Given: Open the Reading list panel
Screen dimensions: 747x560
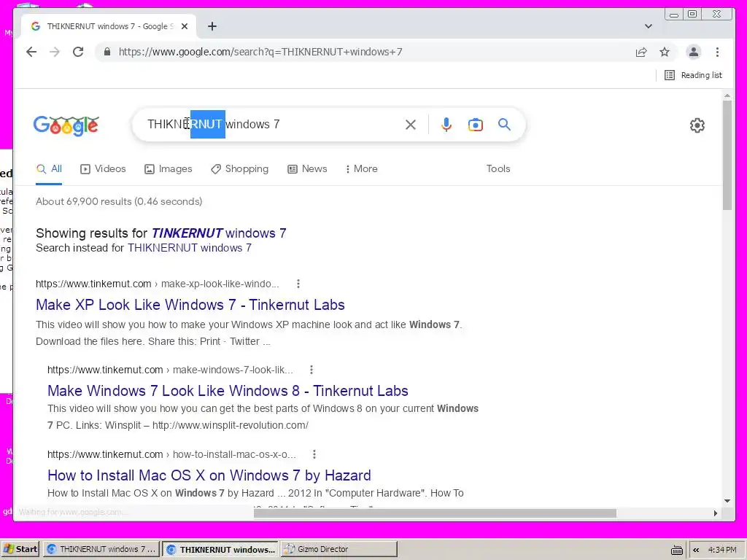Looking at the screenshot, I should (693, 75).
